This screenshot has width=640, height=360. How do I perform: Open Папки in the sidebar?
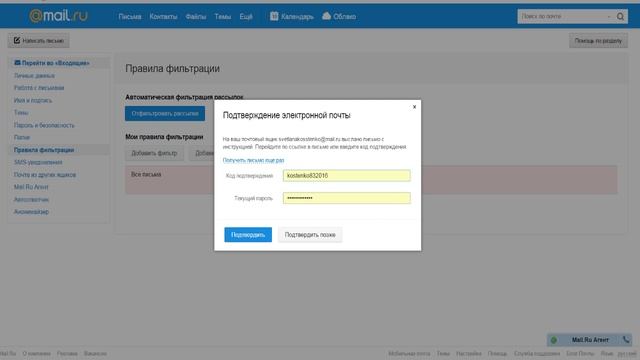pos(22,137)
